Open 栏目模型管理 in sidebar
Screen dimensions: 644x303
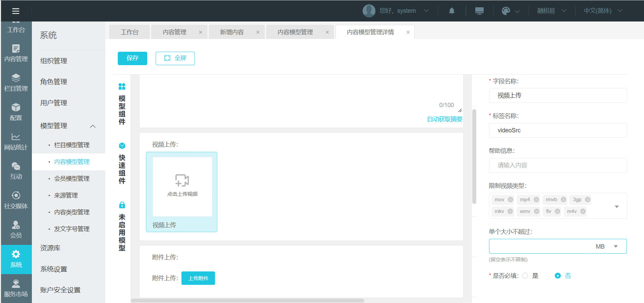click(72, 145)
